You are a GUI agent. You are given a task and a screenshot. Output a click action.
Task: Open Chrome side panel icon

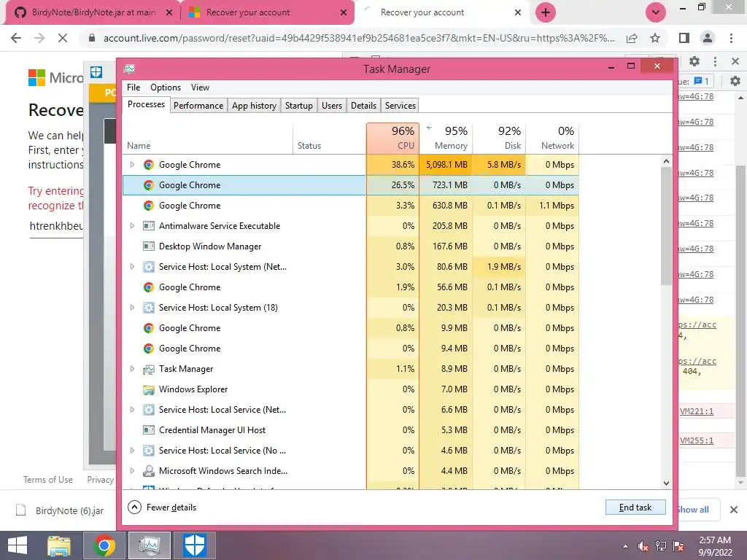(684, 38)
